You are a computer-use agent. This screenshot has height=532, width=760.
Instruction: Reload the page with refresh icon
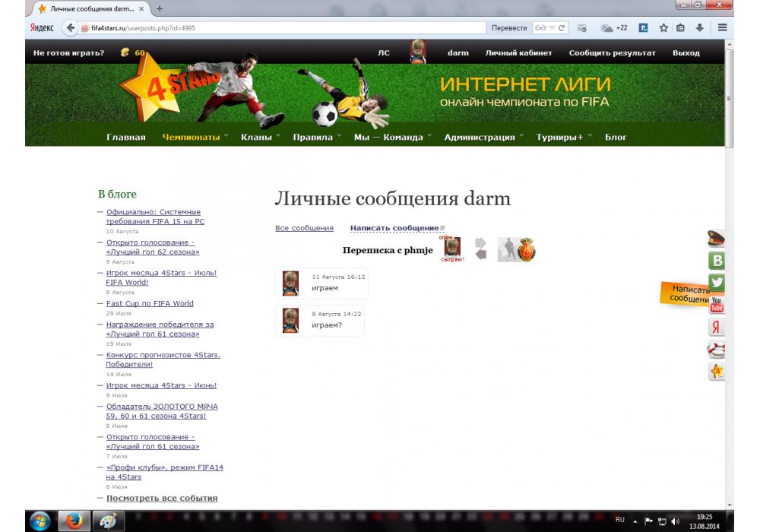[x=562, y=27]
